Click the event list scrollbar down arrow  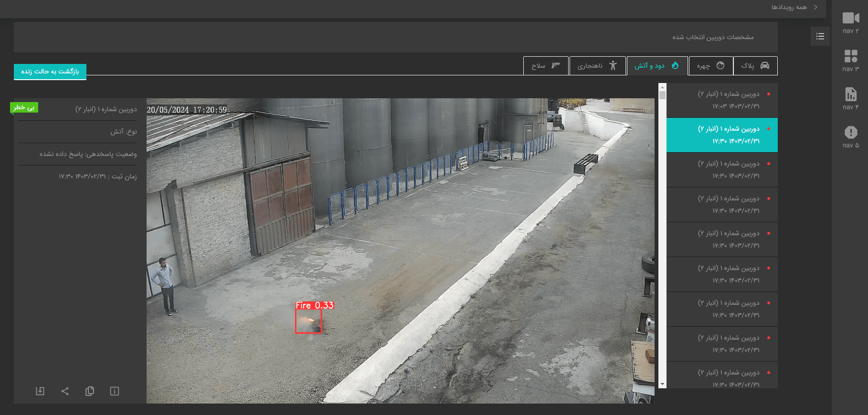[x=662, y=384]
